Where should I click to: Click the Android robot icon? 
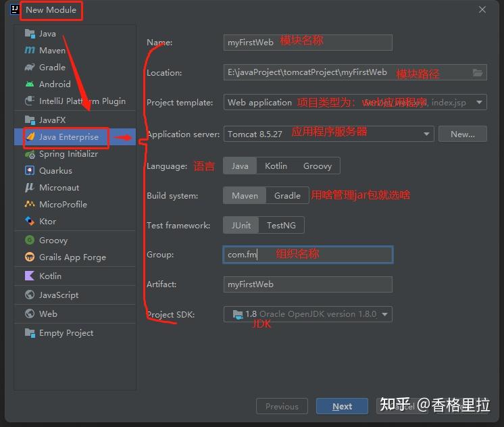(30, 84)
